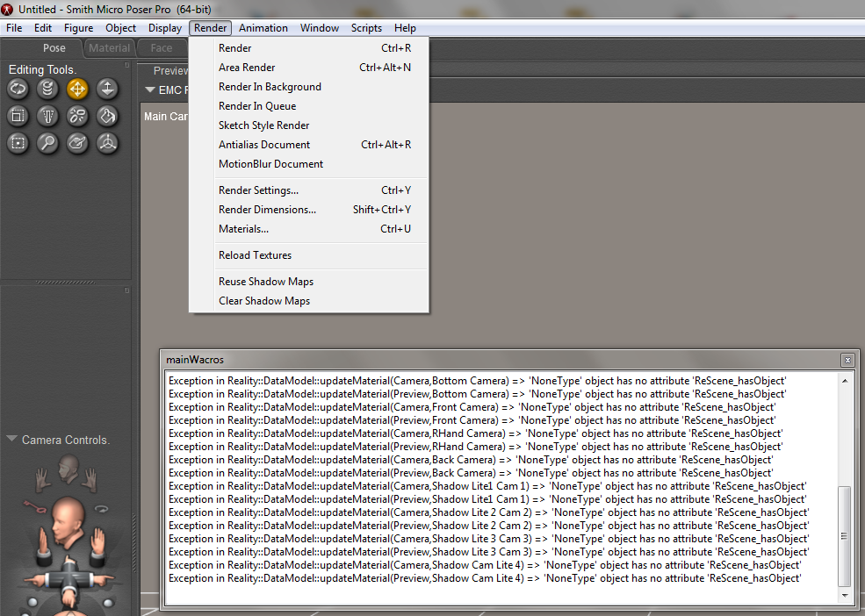Screen dimensions: 865x616
Task: Click the 'Preview,Shadow Cam Lite 4' exception line
Action: pos(485,578)
